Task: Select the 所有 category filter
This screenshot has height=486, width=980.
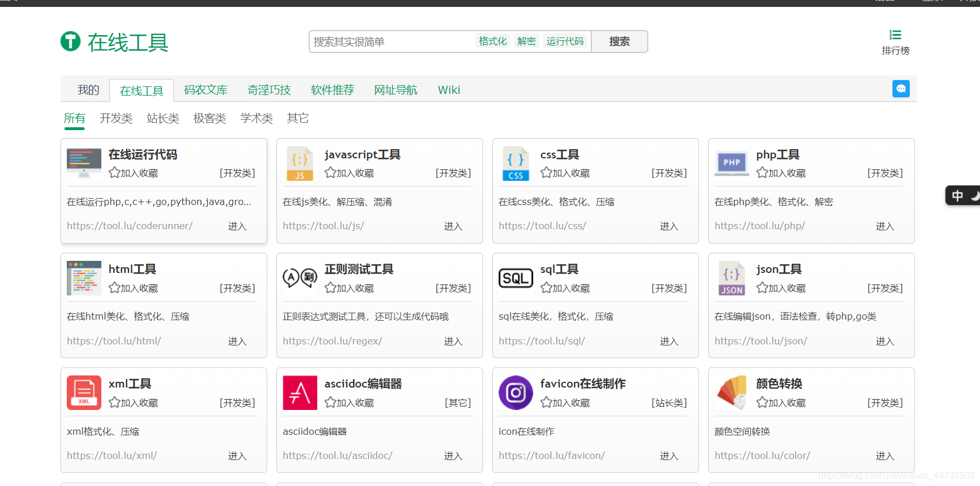Action: tap(74, 119)
